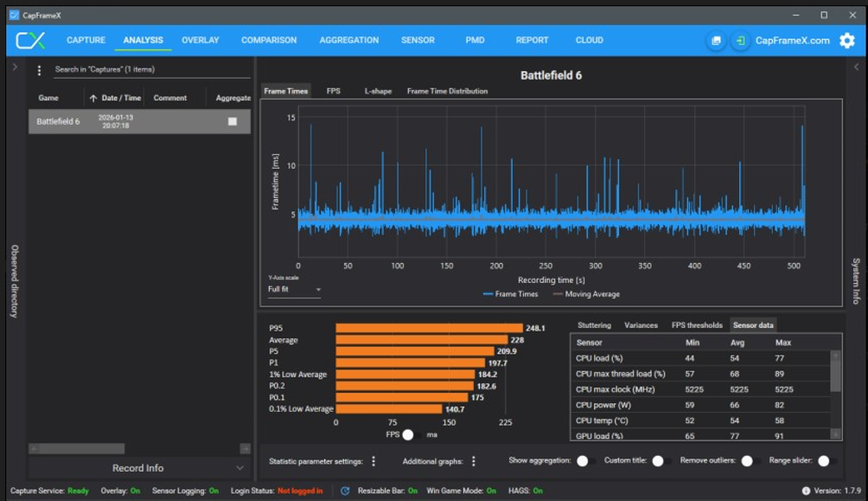Click the version info icon

[x=806, y=491]
